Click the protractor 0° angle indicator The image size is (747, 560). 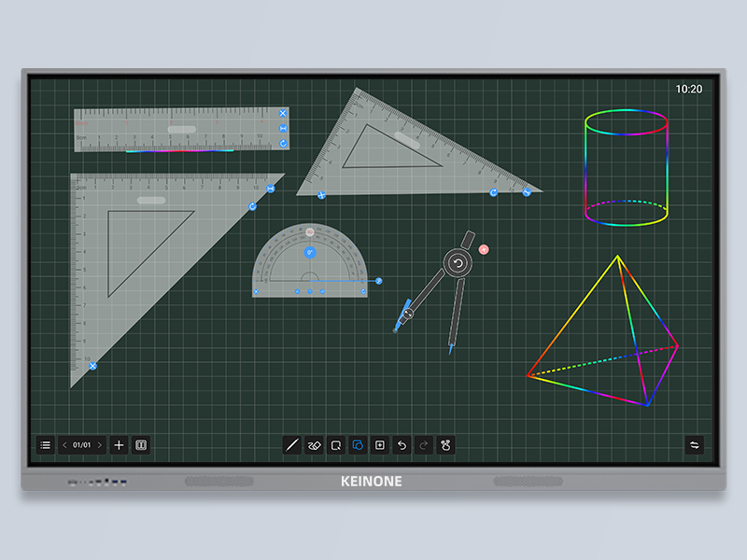(x=310, y=252)
